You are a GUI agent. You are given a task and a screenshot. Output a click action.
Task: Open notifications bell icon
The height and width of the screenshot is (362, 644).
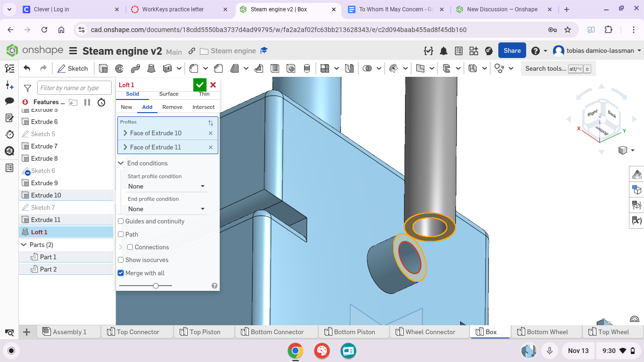pos(444,51)
